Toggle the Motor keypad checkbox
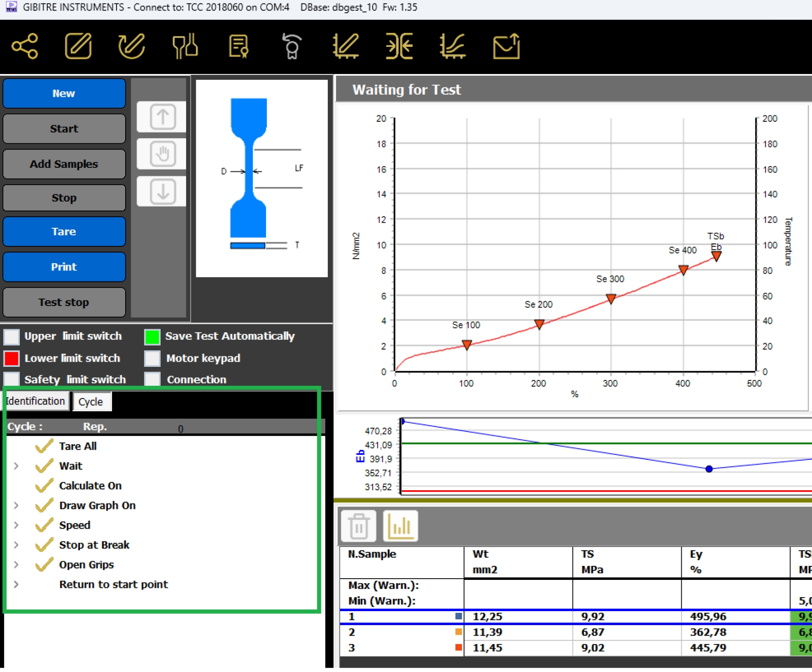 (x=152, y=358)
